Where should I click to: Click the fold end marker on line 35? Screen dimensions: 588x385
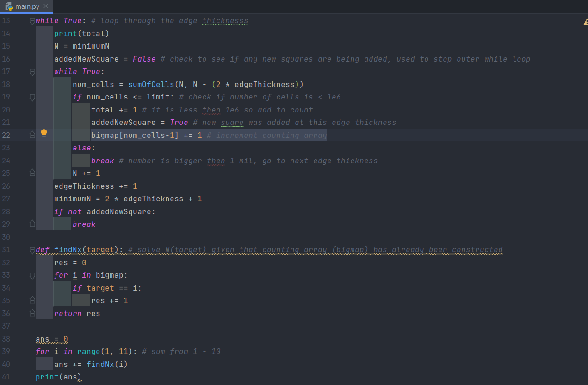click(x=32, y=301)
